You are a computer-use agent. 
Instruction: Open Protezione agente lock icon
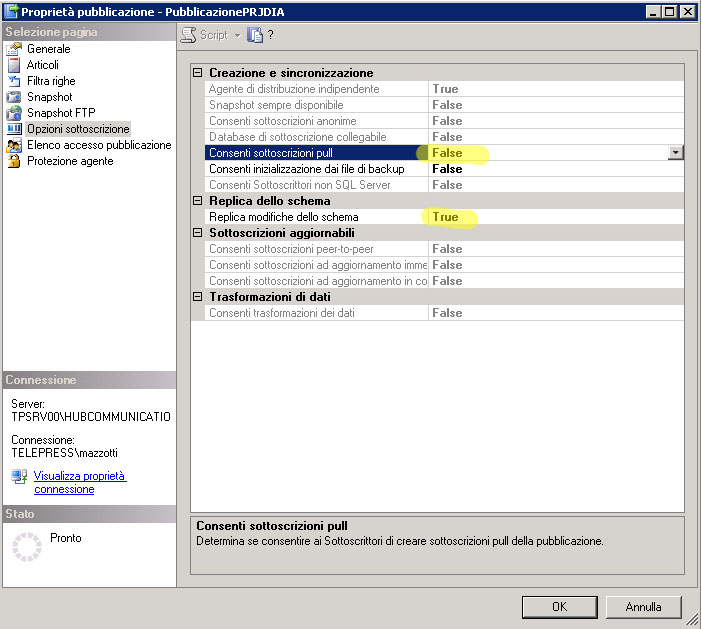(x=14, y=161)
